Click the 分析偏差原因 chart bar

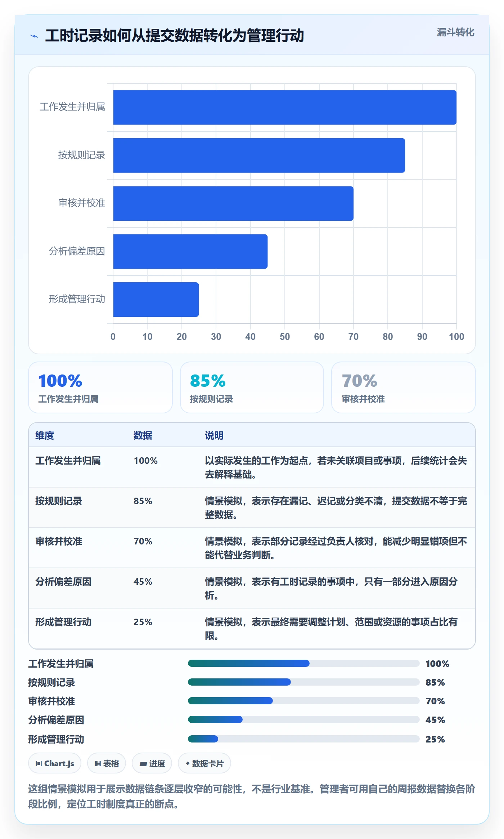pos(190,251)
